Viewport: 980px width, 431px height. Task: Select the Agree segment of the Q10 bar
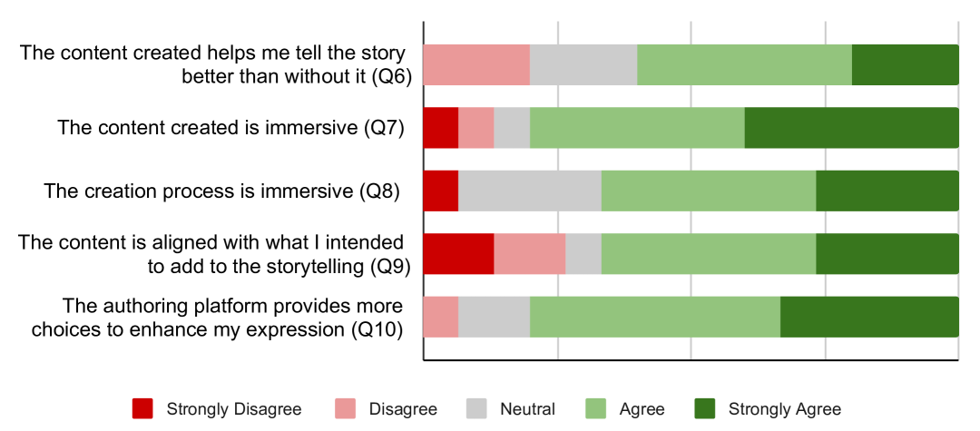click(x=655, y=317)
